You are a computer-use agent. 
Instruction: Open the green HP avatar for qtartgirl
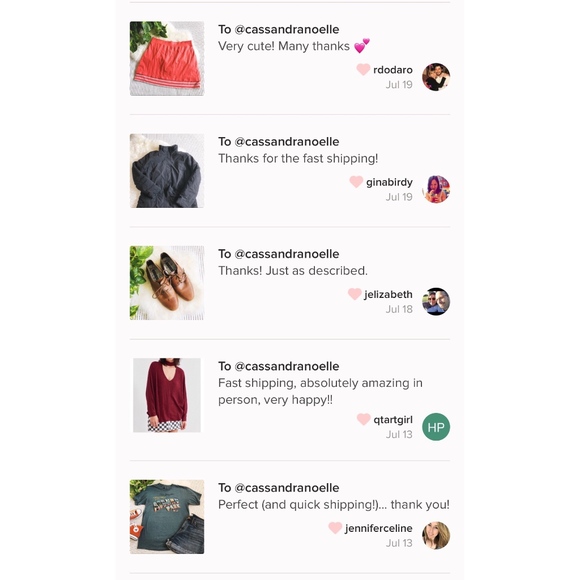click(x=436, y=427)
